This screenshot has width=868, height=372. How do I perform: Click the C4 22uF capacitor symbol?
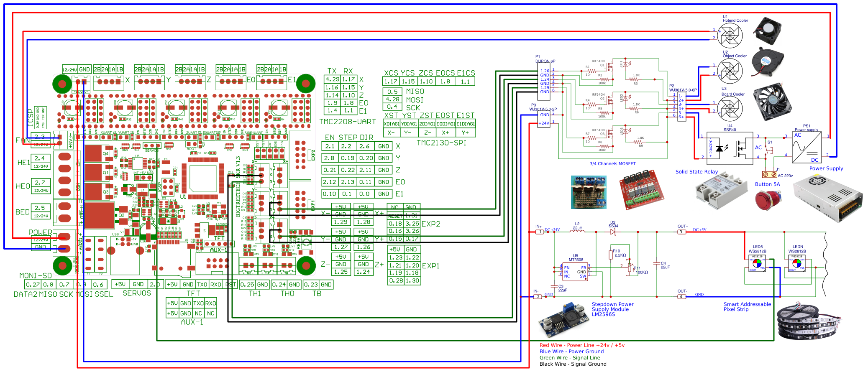click(657, 264)
